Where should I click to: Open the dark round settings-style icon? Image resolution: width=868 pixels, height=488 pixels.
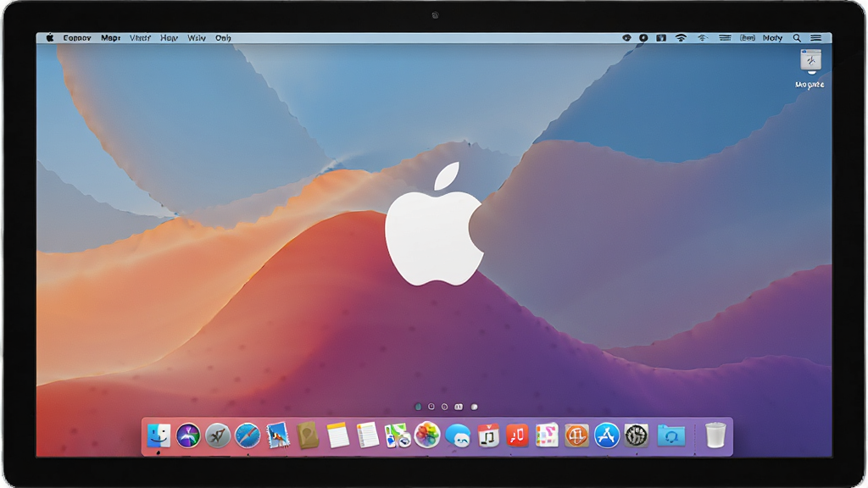(x=636, y=435)
